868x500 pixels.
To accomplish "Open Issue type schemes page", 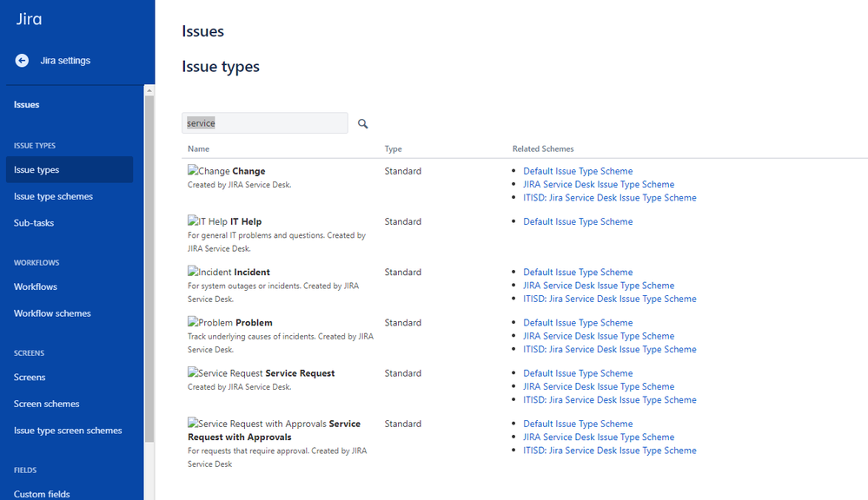I will point(53,196).
